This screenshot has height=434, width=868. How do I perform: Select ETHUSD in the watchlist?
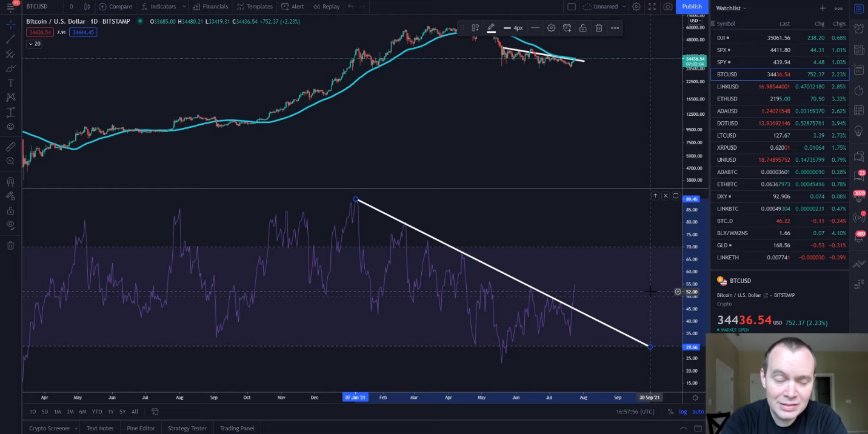(780, 99)
